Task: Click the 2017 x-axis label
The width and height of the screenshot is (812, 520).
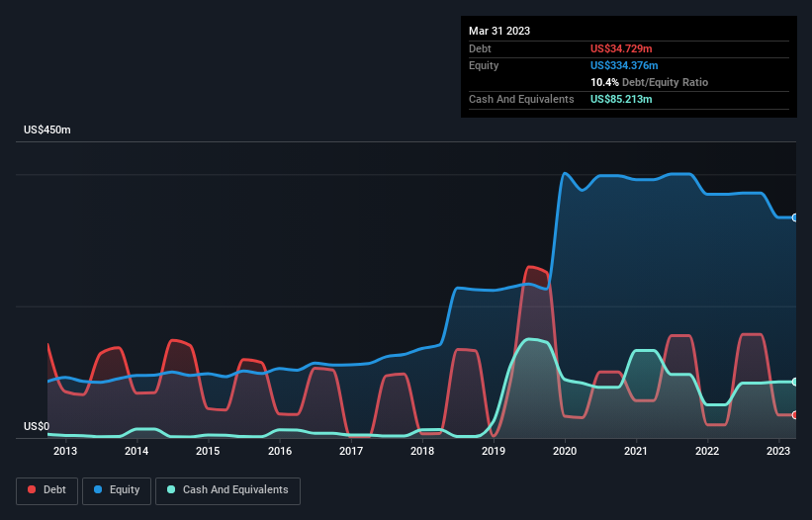Action: pos(351,451)
